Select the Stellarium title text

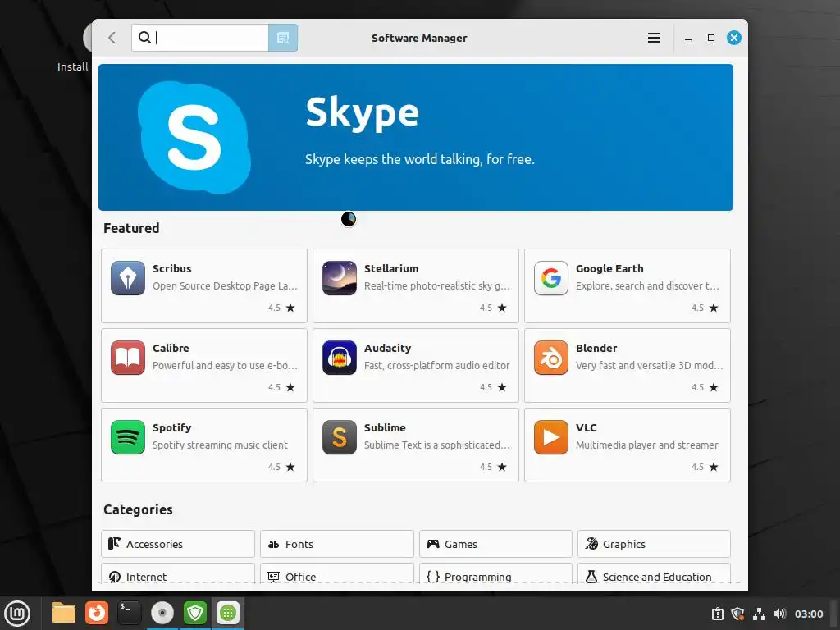[391, 268]
